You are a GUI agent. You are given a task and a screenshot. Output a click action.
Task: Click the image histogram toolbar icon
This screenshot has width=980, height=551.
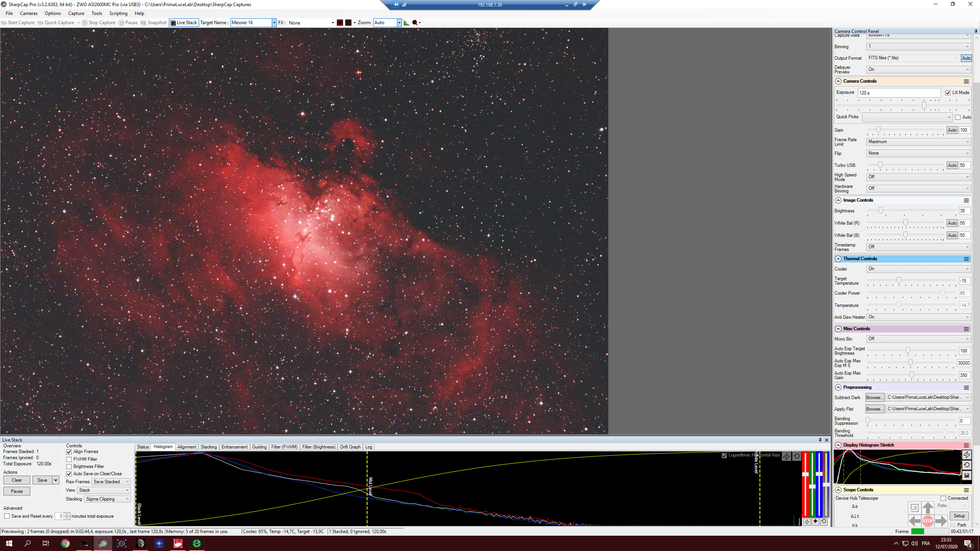coord(406,23)
